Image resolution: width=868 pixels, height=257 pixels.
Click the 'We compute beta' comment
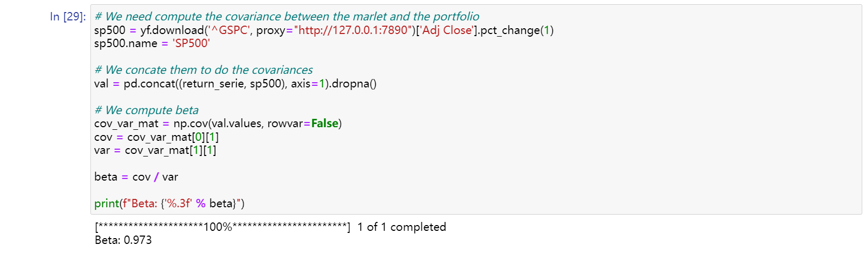147,110
